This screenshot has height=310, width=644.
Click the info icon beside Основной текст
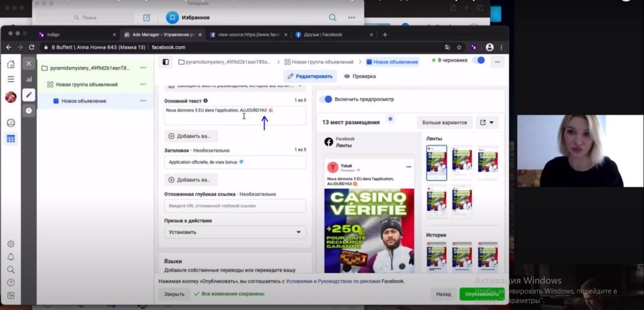point(205,101)
